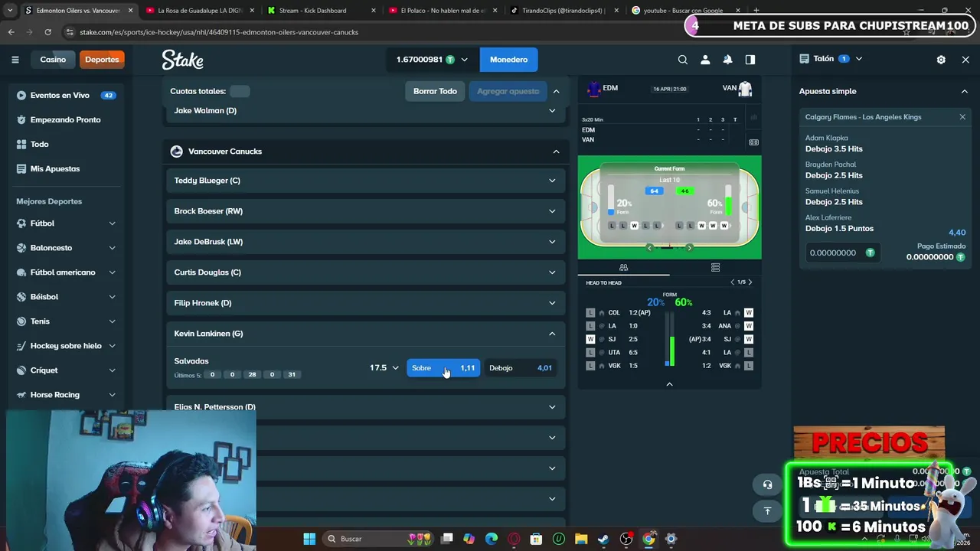Select the stats list tab icon in widget
980x551 pixels.
715,267
